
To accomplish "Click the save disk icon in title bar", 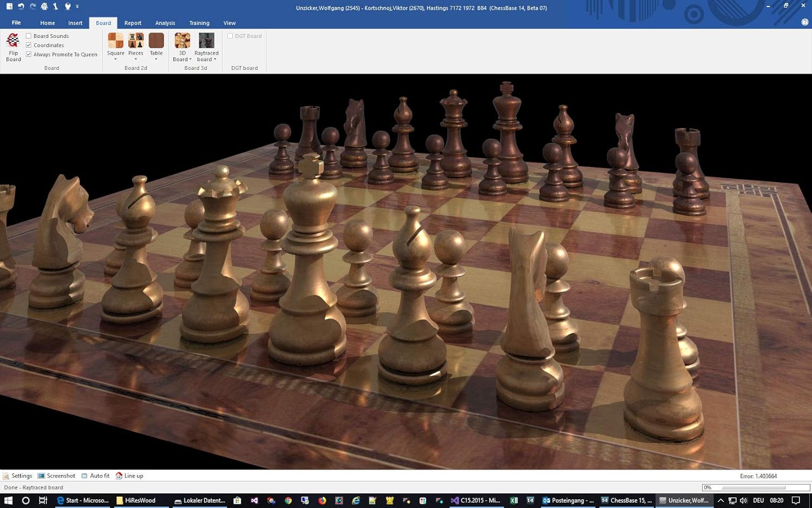I will (9, 6).
